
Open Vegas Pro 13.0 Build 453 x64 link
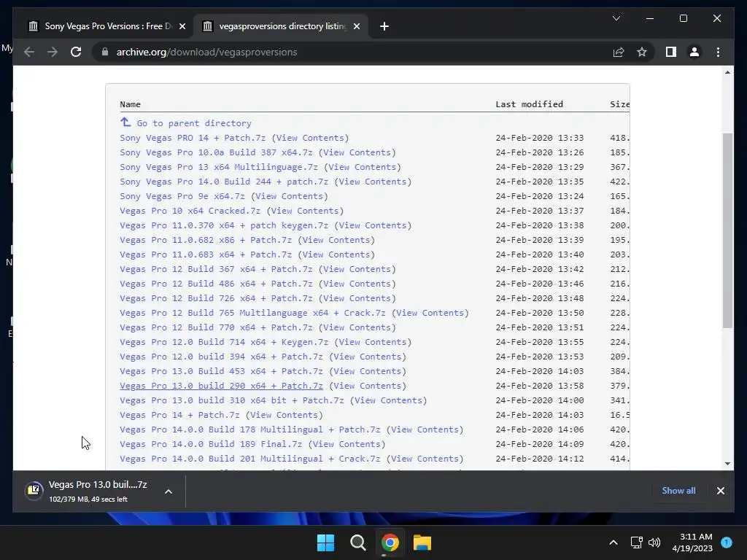221,371
